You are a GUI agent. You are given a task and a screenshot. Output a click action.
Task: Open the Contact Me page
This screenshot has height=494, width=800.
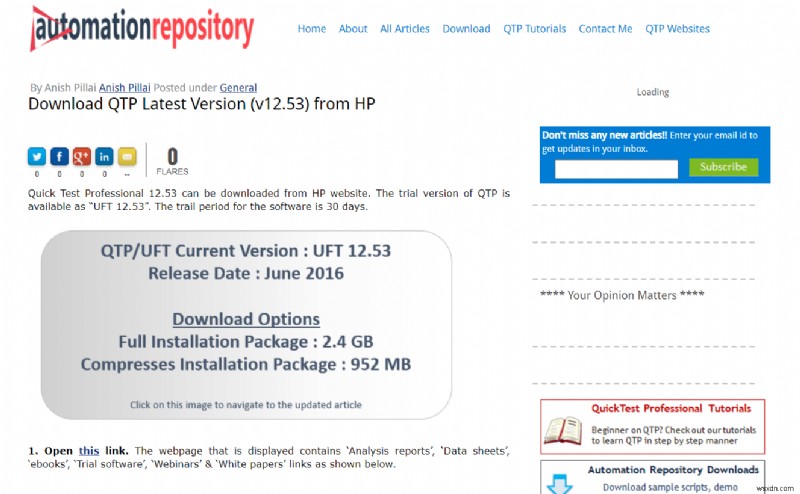605,29
